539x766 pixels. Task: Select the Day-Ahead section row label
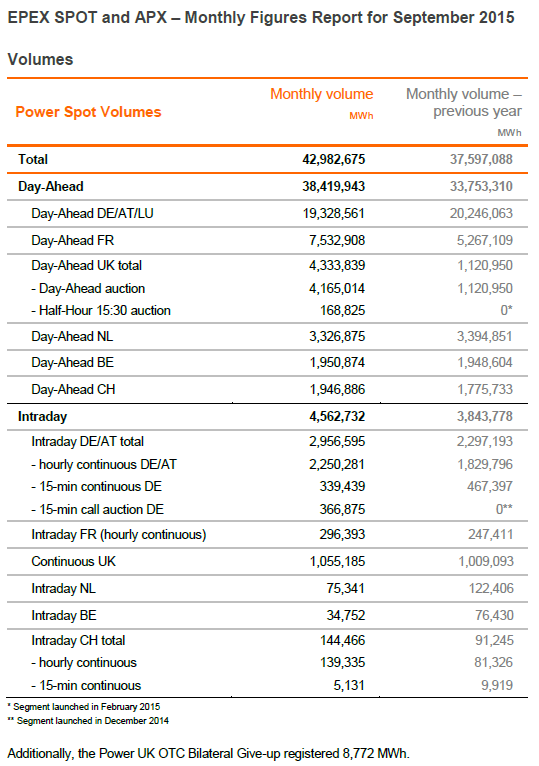point(51,187)
